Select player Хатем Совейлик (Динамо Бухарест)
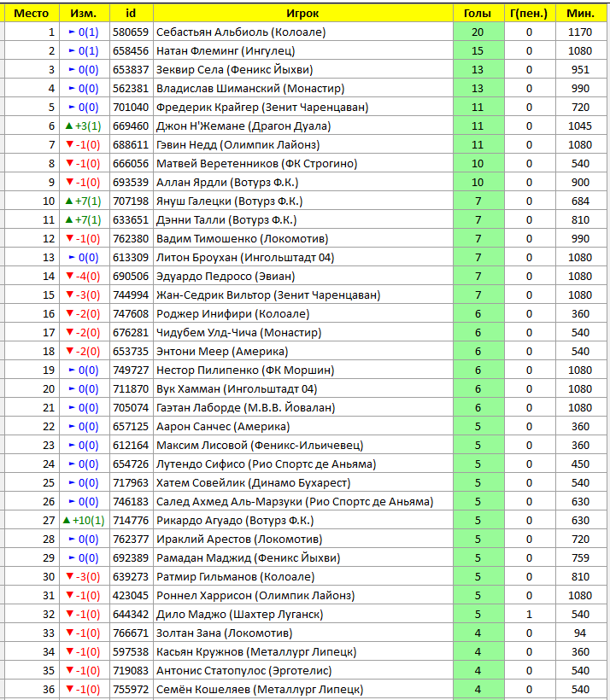 pyautogui.click(x=254, y=482)
